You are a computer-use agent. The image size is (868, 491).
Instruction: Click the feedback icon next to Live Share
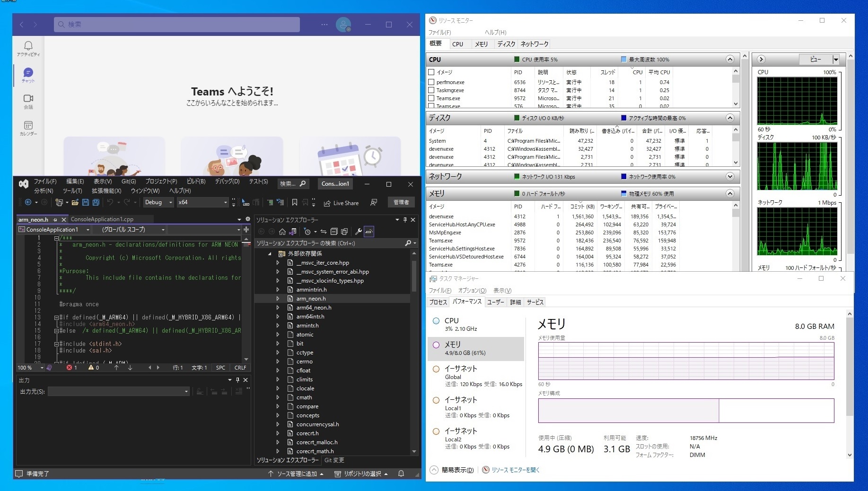pyautogui.click(x=374, y=202)
